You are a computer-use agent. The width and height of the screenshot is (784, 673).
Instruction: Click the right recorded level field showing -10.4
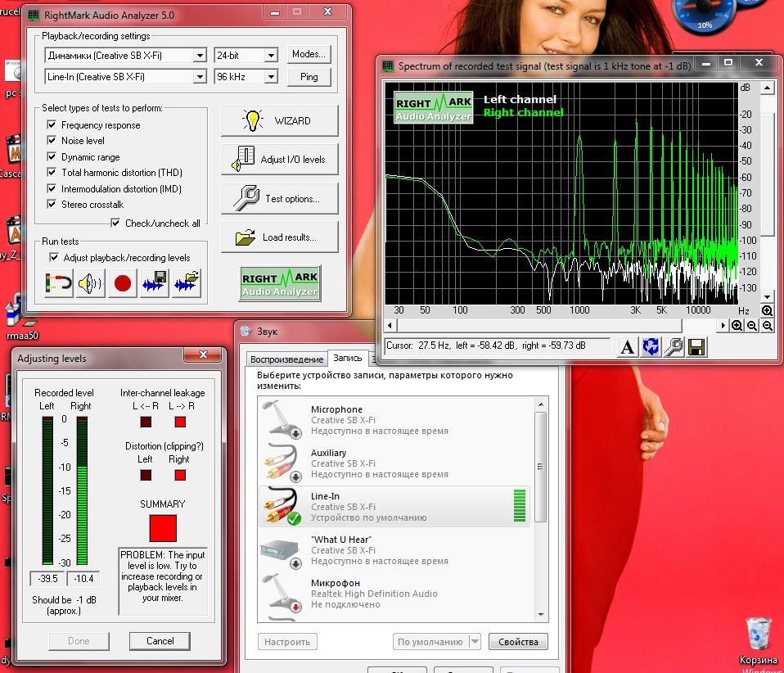83,578
